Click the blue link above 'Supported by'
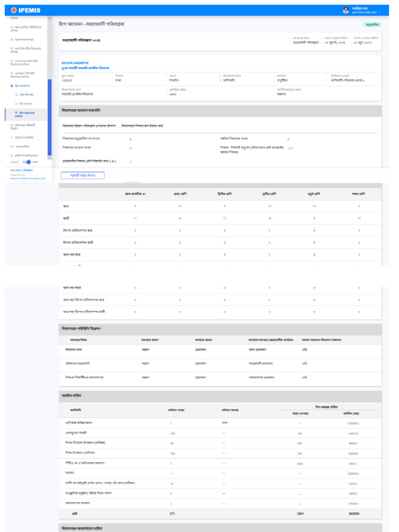Image resolution: width=399 pixels, height=532 pixels. 21,170
